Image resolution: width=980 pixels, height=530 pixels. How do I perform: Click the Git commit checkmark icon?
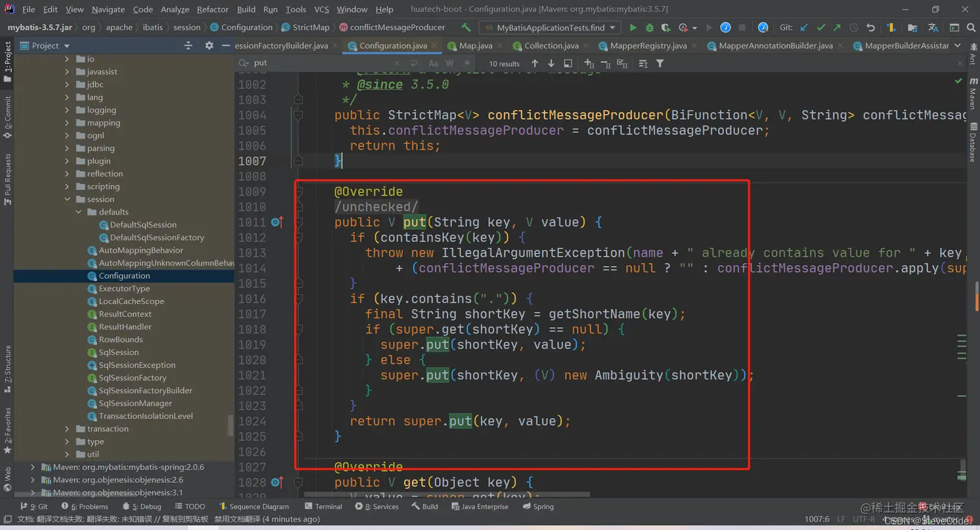[x=821, y=27]
